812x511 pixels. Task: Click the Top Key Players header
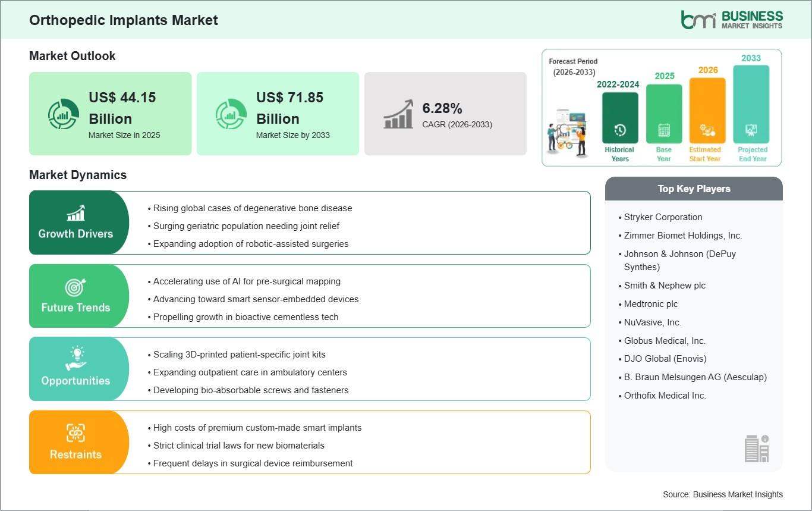point(694,189)
